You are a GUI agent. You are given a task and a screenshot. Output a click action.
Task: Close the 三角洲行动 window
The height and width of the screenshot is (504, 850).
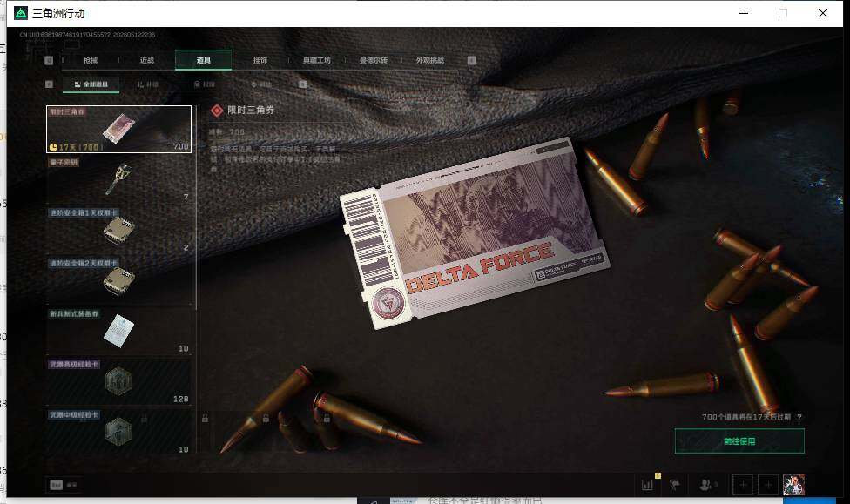[x=823, y=13]
